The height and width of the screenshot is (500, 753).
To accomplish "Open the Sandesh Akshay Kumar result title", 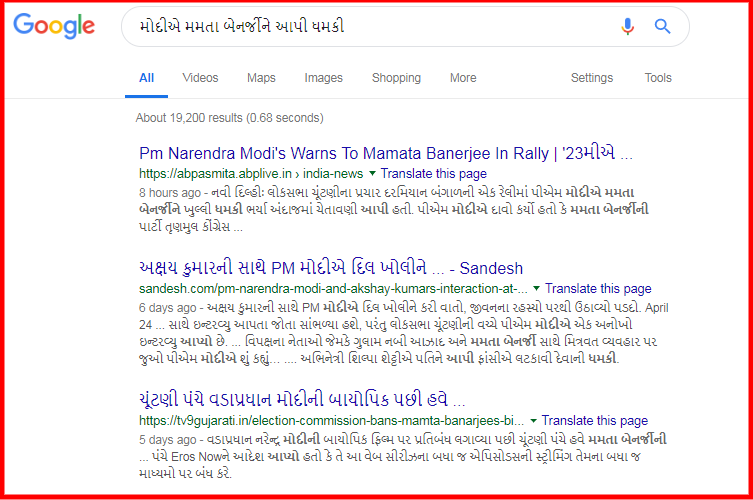I will [x=331, y=268].
